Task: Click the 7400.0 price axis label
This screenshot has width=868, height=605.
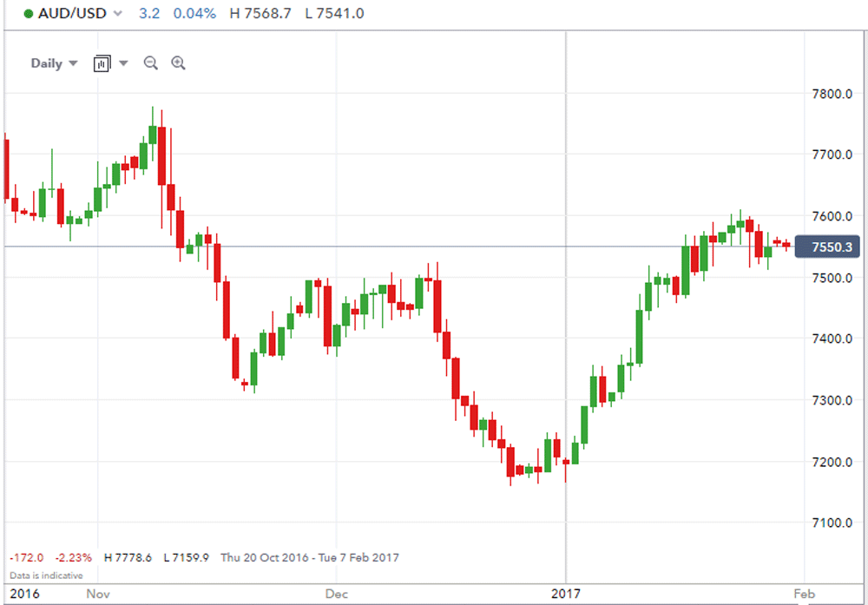Action: [832, 339]
